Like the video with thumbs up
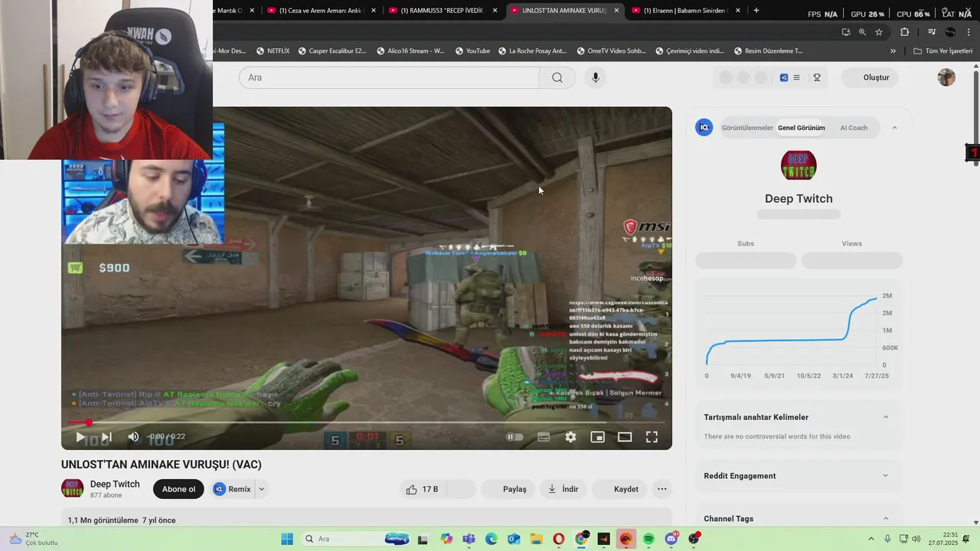 421,489
